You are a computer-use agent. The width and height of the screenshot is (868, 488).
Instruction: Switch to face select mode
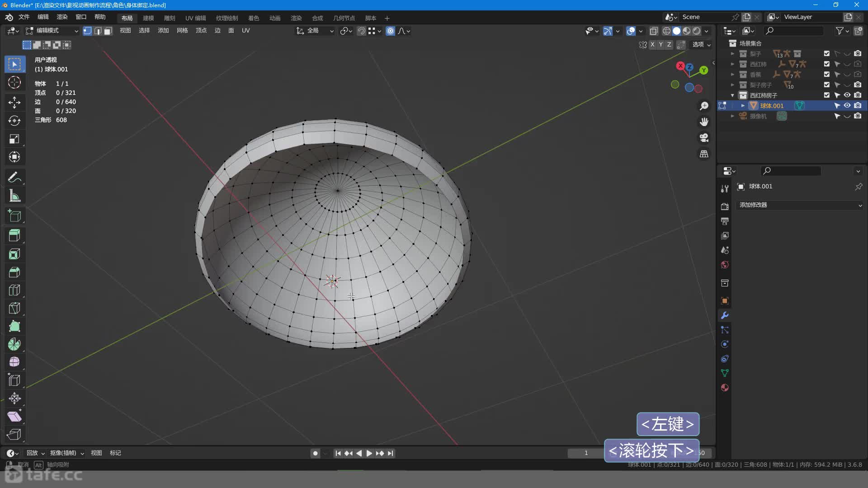click(x=108, y=31)
